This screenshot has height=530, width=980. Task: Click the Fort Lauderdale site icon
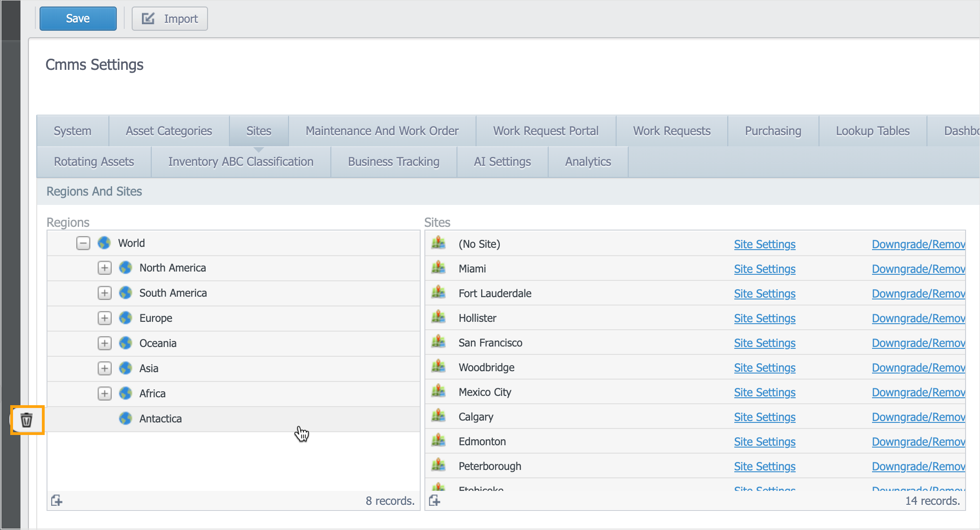point(438,292)
